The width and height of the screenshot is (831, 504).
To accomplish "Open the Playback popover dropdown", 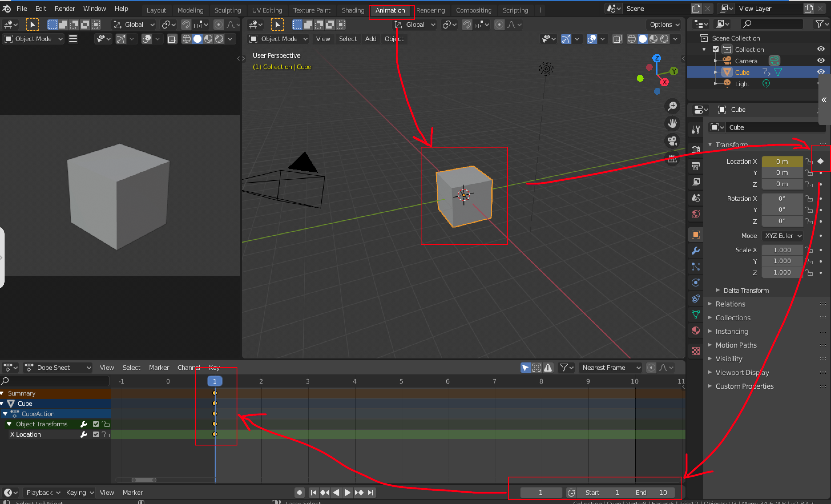I will click(x=43, y=493).
